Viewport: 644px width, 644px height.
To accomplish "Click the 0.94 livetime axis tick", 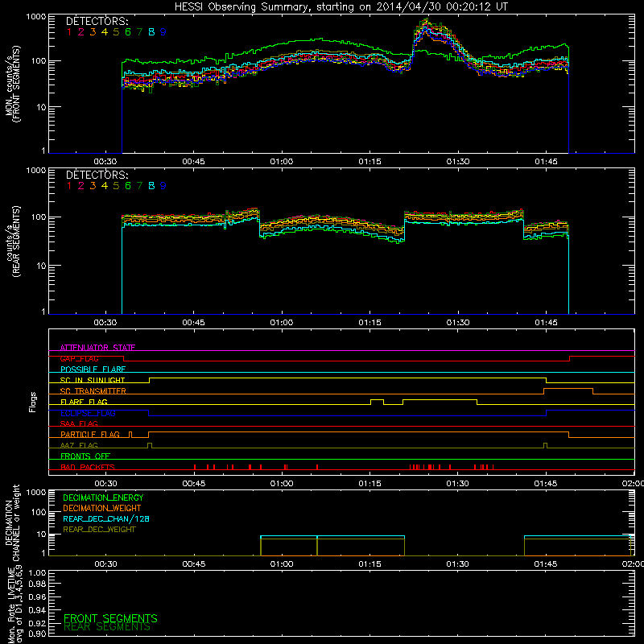I will click(x=37, y=610).
